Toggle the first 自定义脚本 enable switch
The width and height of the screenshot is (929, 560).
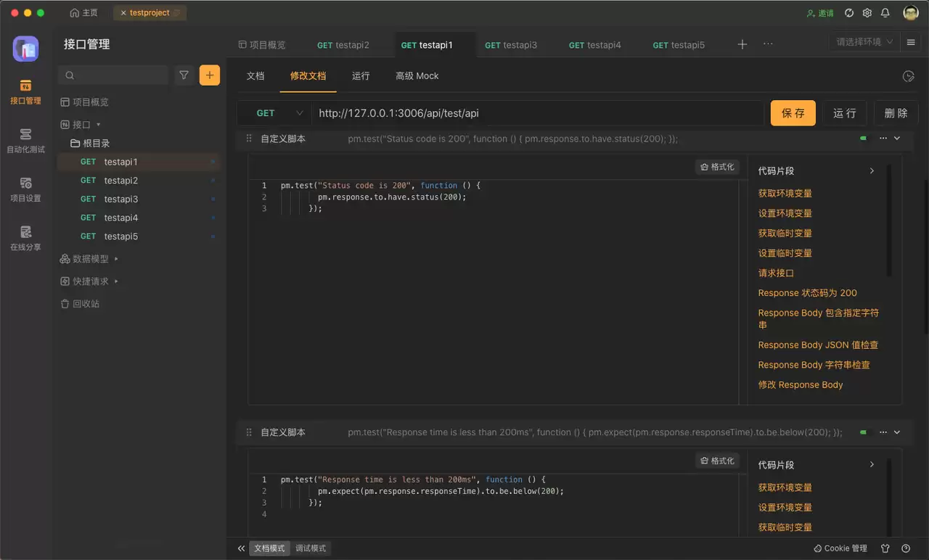click(x=863, y=138)
